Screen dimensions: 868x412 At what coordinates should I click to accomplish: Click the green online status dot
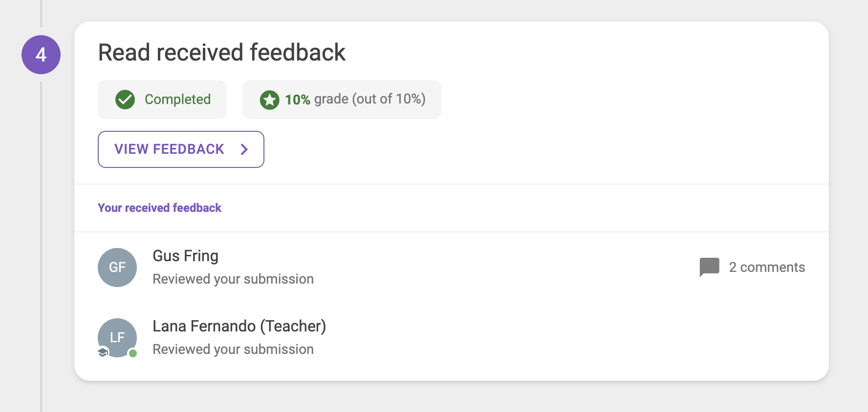point(132,353)
